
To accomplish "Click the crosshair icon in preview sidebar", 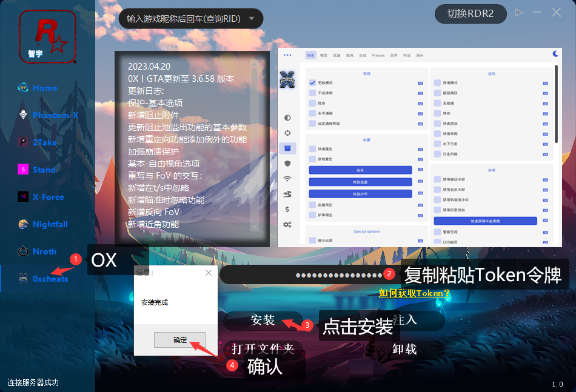I will coord(287,133).
